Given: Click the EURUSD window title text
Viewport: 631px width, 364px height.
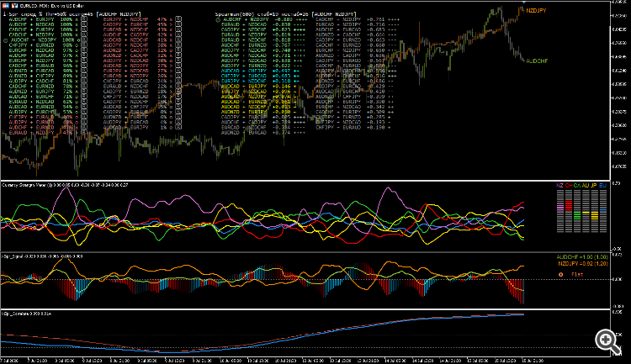Looking at the screenshot, I should click(52, 6).
